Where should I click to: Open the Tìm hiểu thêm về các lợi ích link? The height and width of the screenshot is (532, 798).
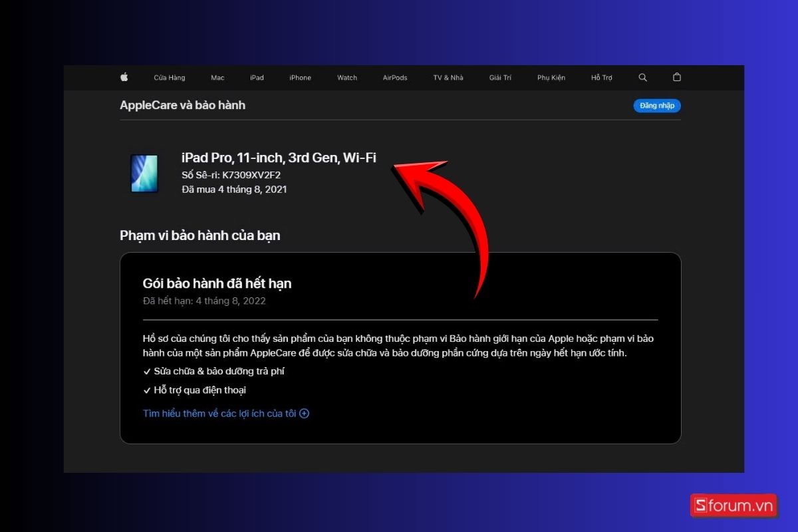click(x=219, y=413)
